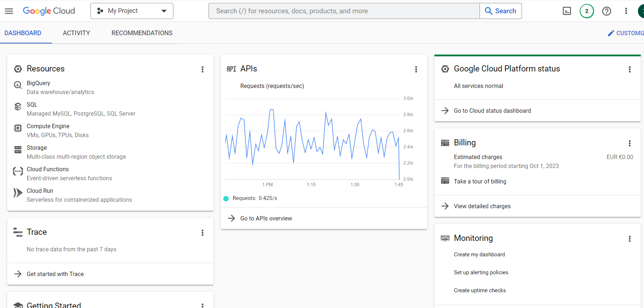Activate Cloud Shell terminal icon
The width and height of the screenshot is (644, 308).
click(567, 11)
